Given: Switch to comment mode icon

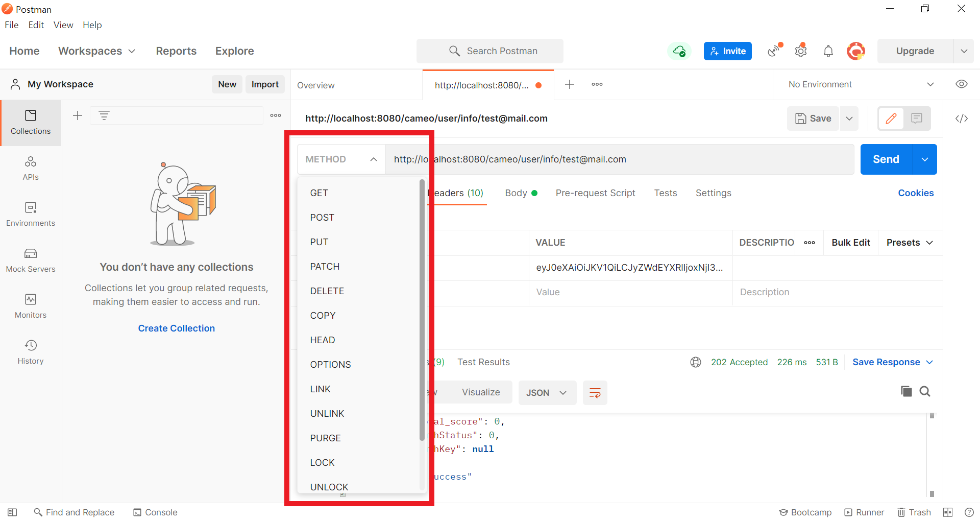Looking at the screenshot, I should pos(917,119).
